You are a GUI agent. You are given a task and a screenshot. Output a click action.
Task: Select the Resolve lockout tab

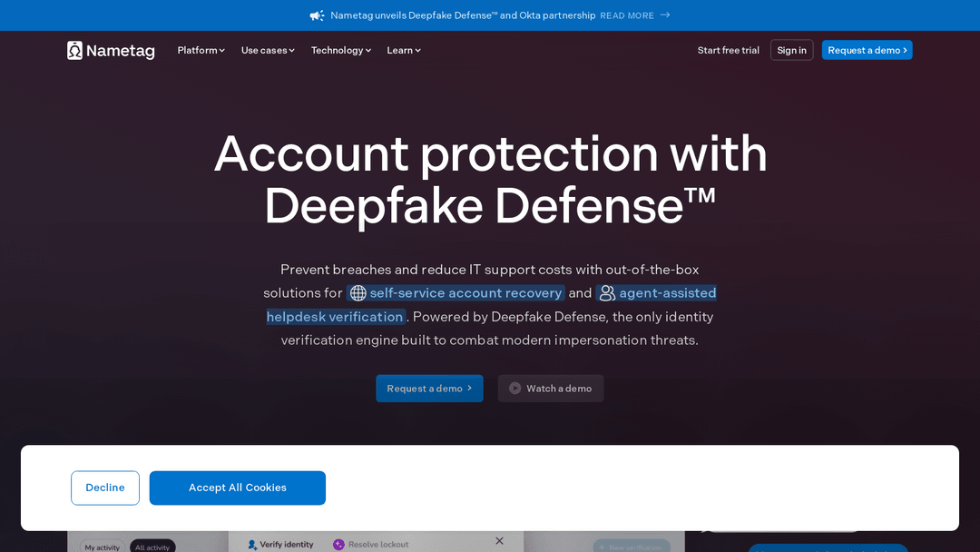370,545
